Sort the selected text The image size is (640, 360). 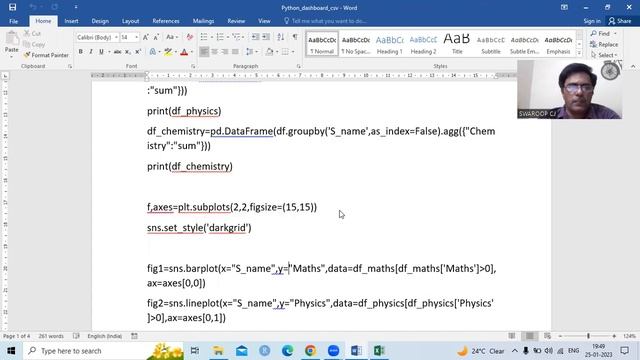tap(281, 37)
